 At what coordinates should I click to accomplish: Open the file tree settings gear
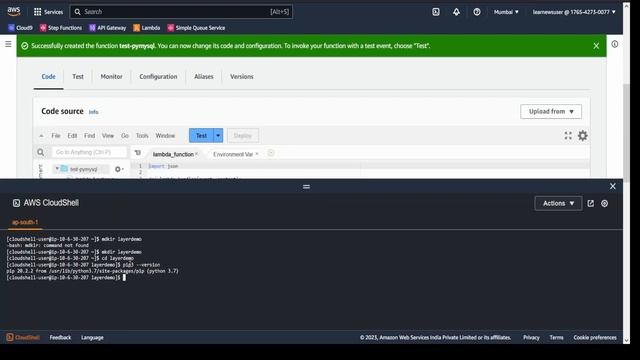coord(118,169)
